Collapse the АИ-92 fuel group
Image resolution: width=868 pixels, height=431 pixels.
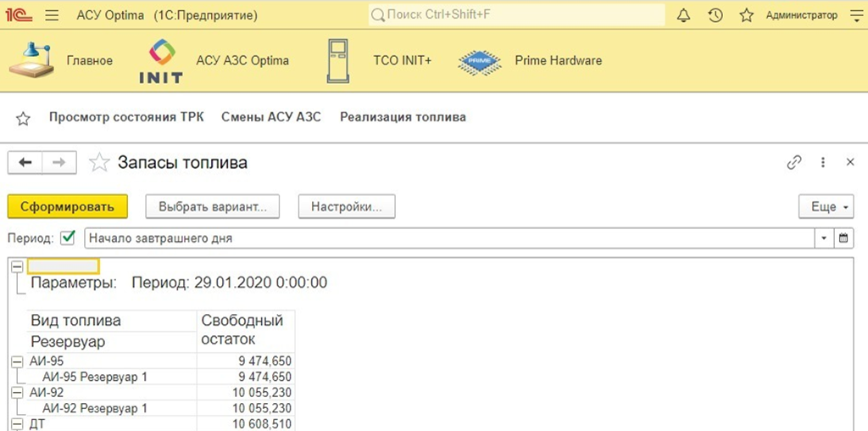[15, 393]
